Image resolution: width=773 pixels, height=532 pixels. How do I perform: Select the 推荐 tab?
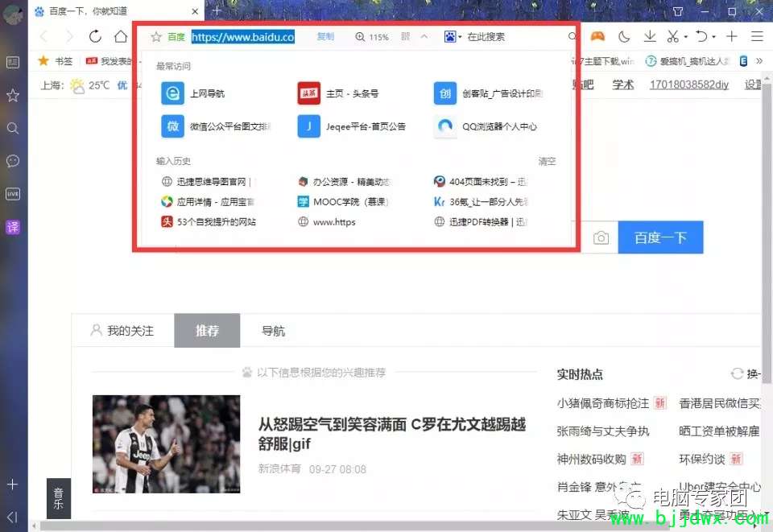207,331
